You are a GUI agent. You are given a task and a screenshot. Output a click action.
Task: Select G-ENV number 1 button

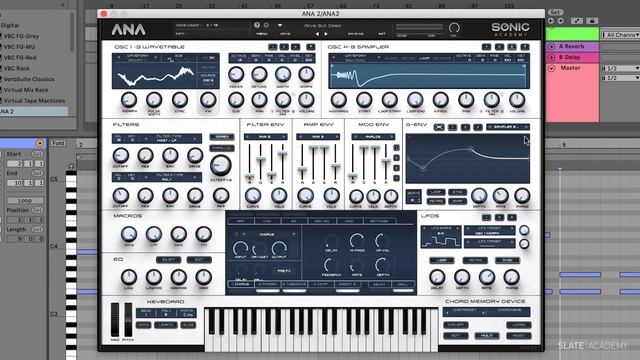tap(452, 127)
